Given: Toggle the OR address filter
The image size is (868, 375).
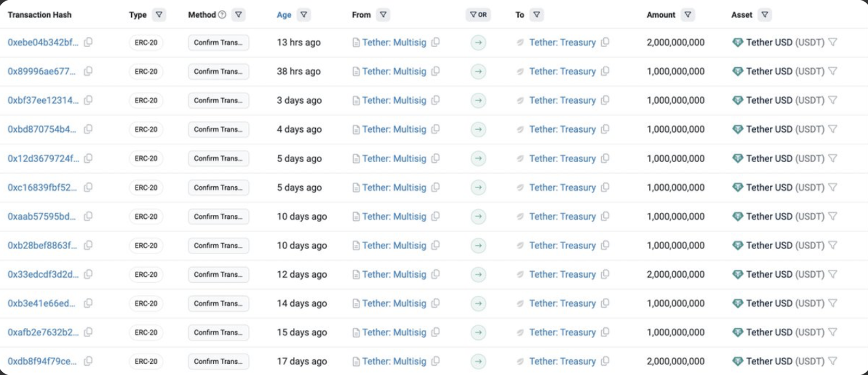Looking at the screenshot, I should [478, 15].
